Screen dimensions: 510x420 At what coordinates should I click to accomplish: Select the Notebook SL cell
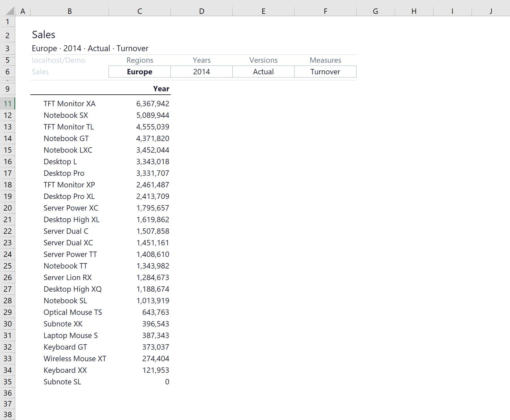click(70, 301)
